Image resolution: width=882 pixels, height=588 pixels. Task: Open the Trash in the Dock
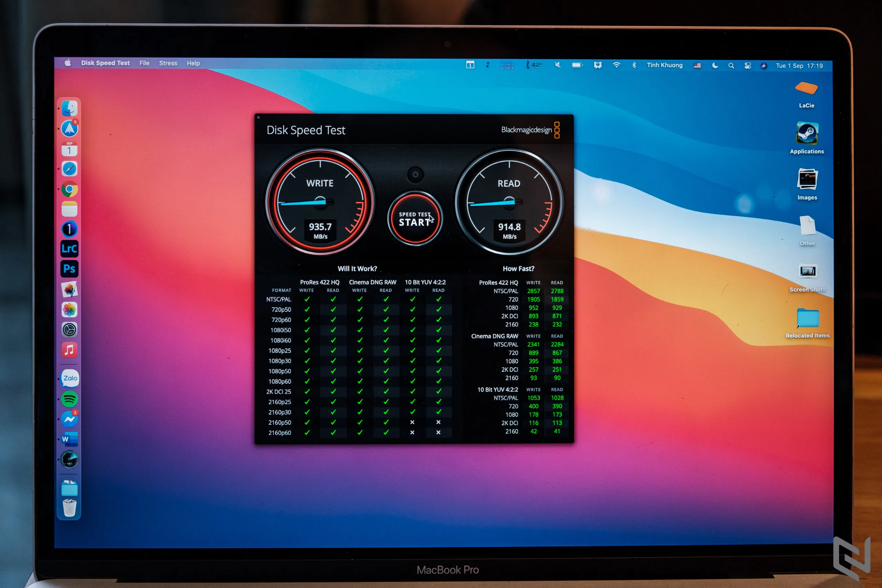[70, 508]
